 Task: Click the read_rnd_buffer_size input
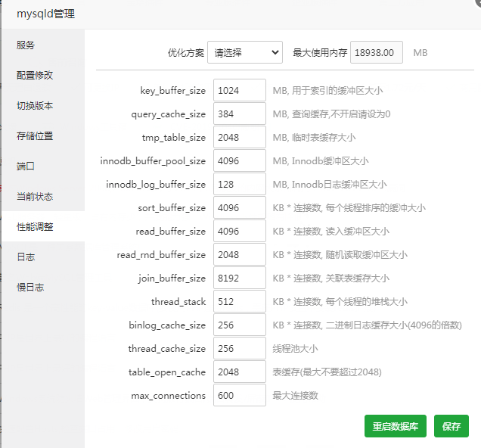[x=240, y=255]
